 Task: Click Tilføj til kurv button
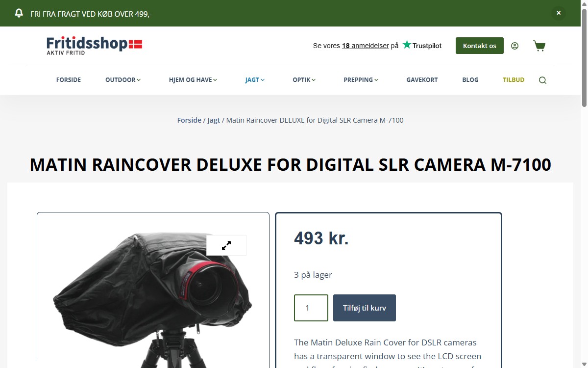click(365, 308)
